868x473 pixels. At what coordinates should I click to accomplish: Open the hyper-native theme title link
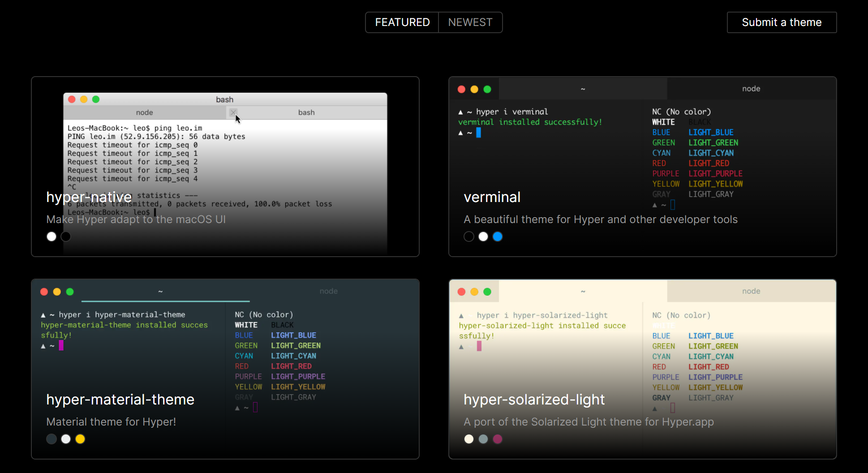[x=89, y=197]
